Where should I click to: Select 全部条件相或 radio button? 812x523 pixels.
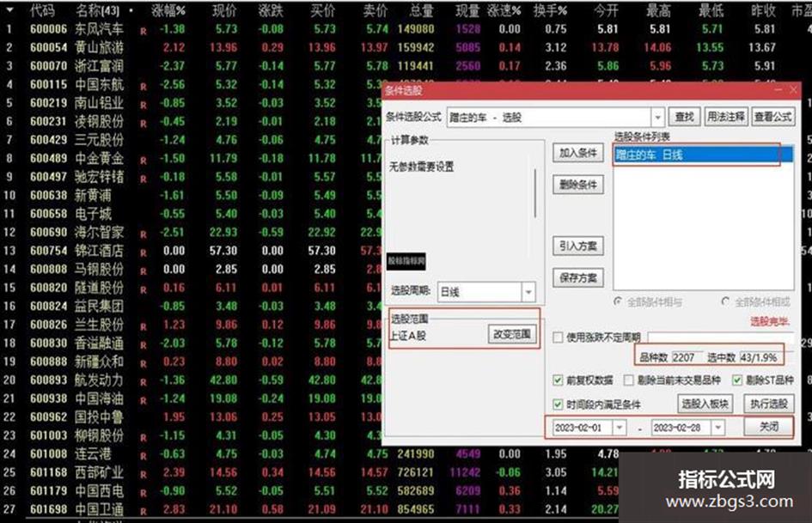pyautogui.click(x=725, y=301)
